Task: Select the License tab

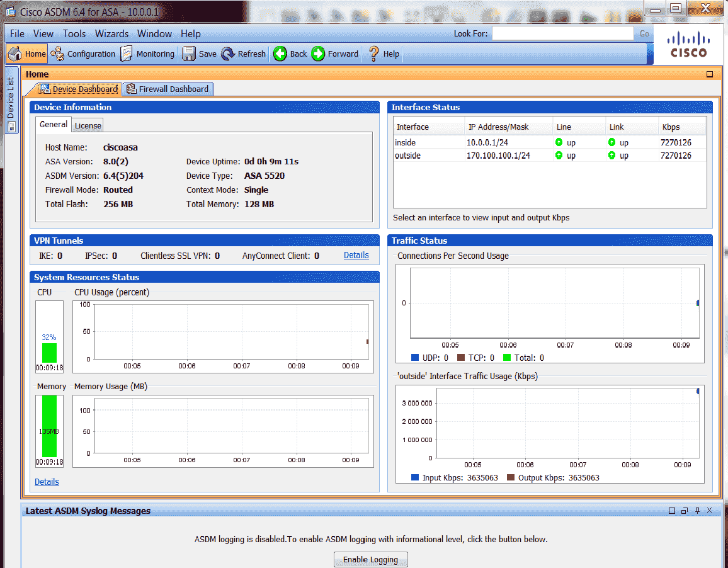Action: 88,125
